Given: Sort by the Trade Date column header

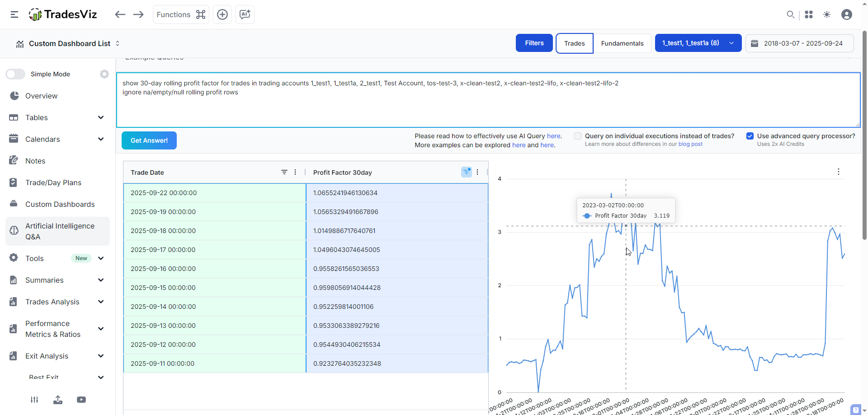Looking at the screenshot, I should point(147,173).
